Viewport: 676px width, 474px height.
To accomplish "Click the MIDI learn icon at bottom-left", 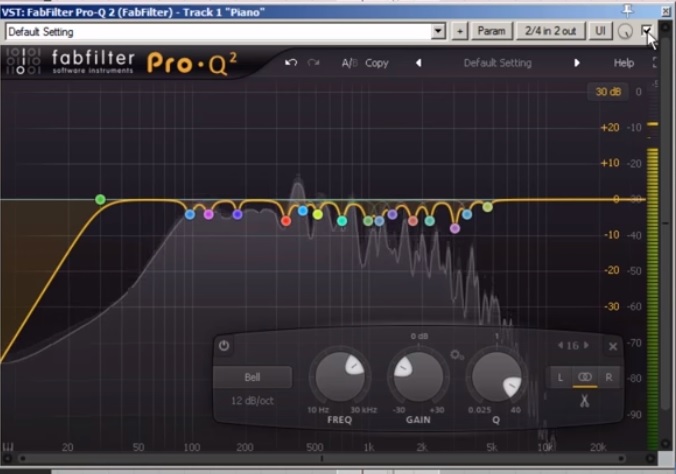I will 8,447.
